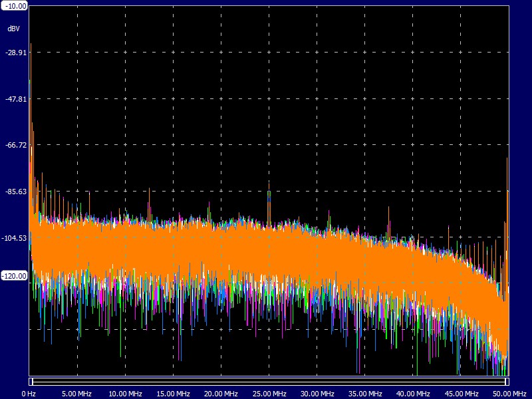Click the horizontal zoom scrollbar bar

269,382
